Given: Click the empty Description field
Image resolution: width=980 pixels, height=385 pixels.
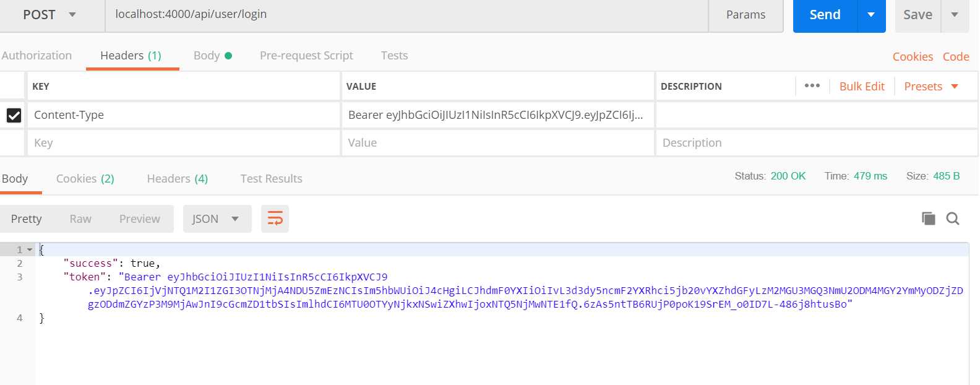Looking at the screenshot, I should 817,143.
